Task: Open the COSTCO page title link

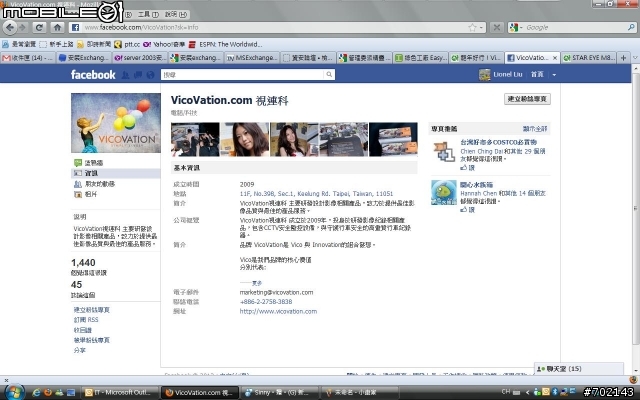Action: (499, 142)
